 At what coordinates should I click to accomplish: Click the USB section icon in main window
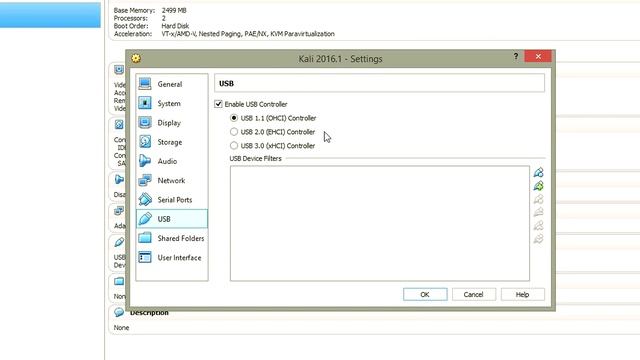click(x=119, y=242)
